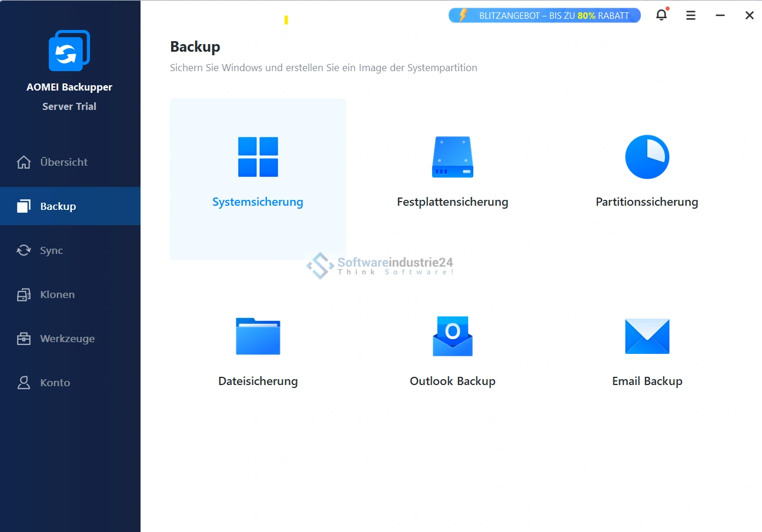Open the hamburger menu in title bar

[x=691, y=16]
